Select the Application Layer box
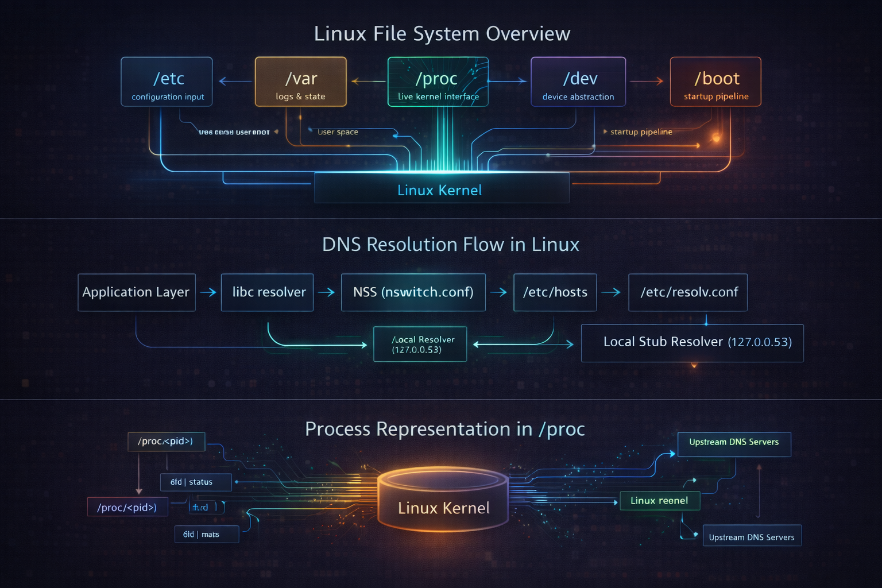Viewport: 882px width, 588px height. 137,293
